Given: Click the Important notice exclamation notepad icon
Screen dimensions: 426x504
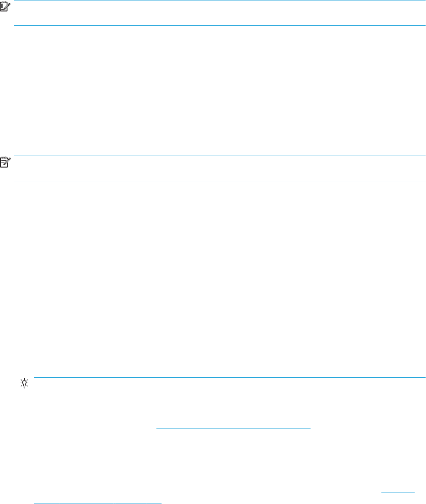Looking at the screenshot, I should (x=5, y=7).
